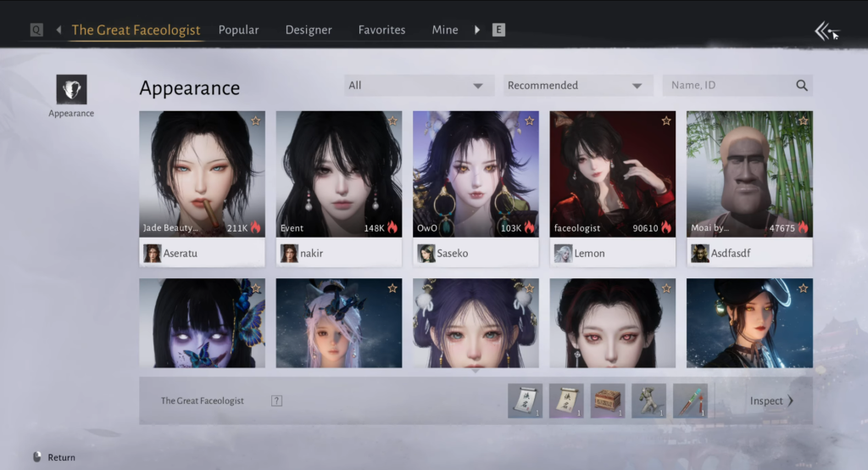This screenshot has width=868, height=470.
Task: Open the Recommended sort dropdown
Action: [578, 86]
